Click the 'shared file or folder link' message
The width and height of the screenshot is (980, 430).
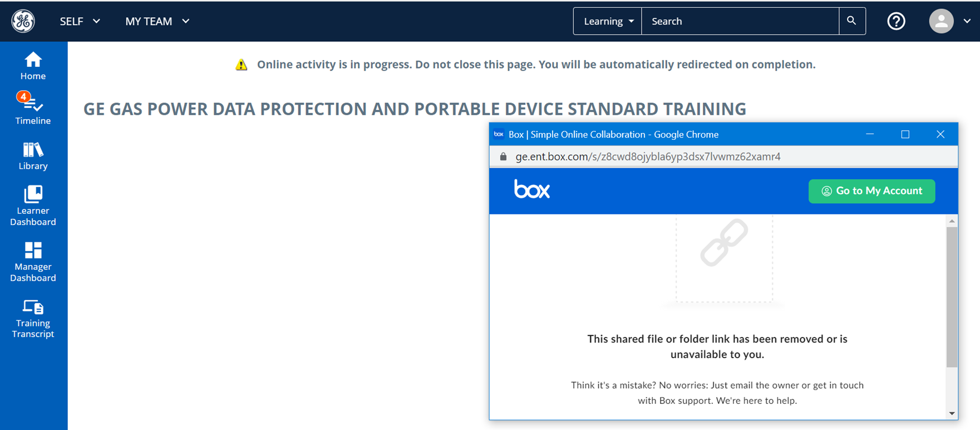pos(717,346)
